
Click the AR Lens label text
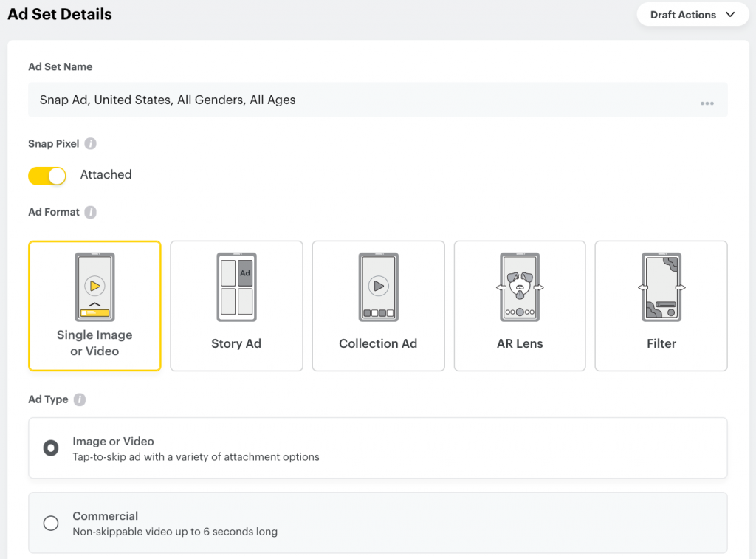[520, 343]
